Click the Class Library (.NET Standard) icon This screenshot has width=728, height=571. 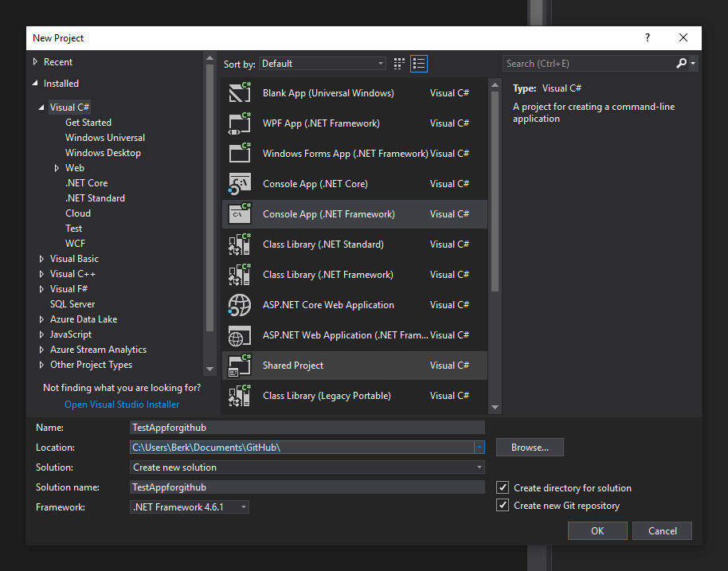coord(240,244)
